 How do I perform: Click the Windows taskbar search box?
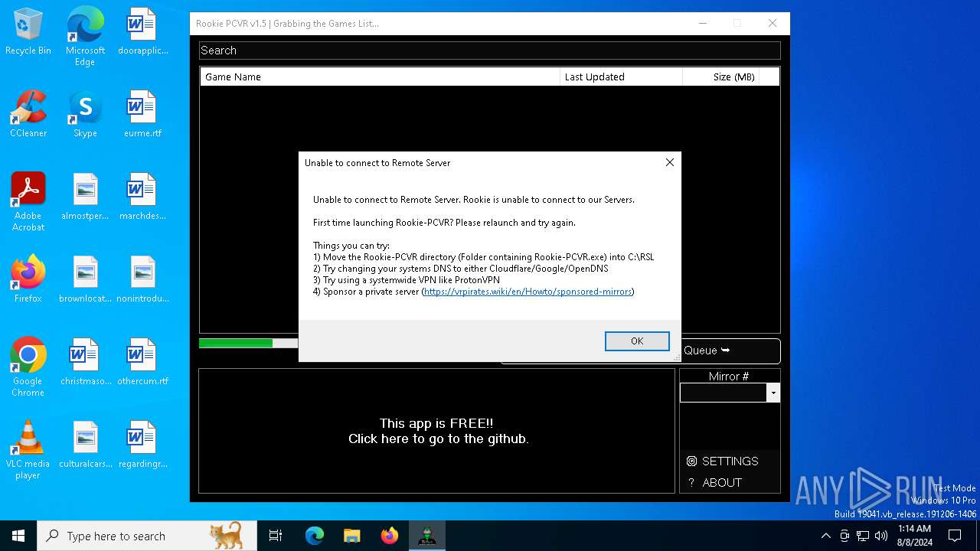[x=148, y=536]
